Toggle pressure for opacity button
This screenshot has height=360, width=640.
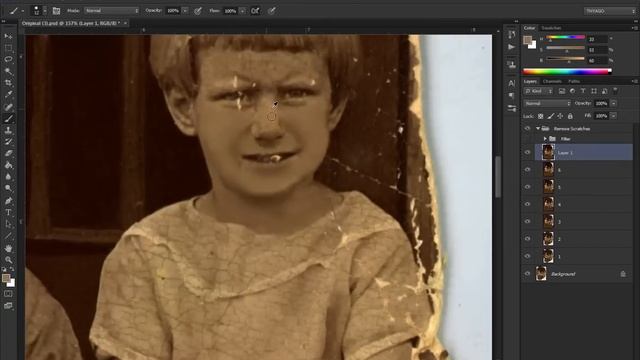198,11
